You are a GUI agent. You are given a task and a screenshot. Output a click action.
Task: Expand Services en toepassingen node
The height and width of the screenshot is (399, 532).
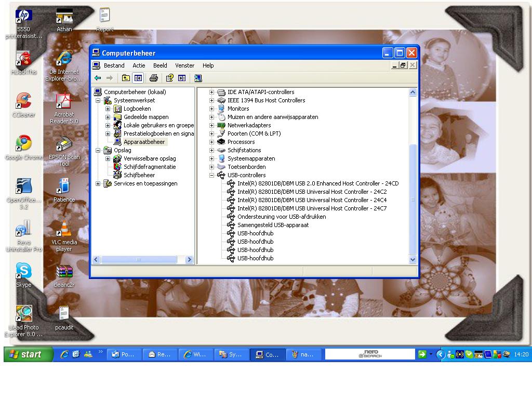point(98,183)
